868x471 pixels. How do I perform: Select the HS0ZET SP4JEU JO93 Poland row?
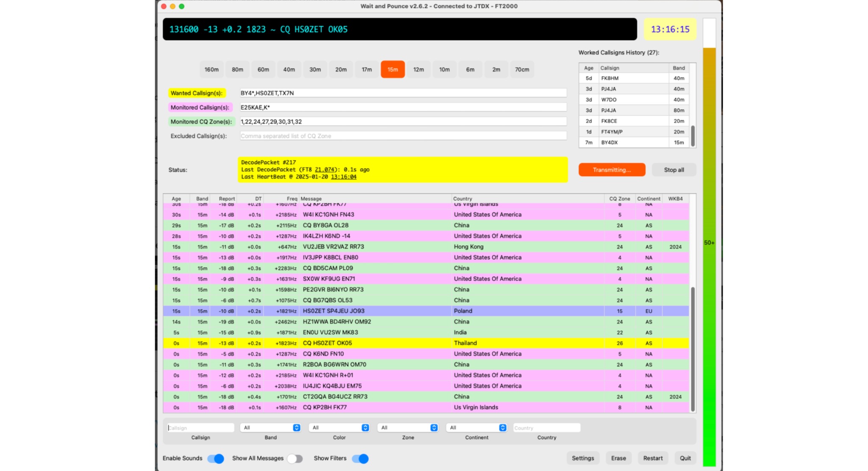coord(426,311)
